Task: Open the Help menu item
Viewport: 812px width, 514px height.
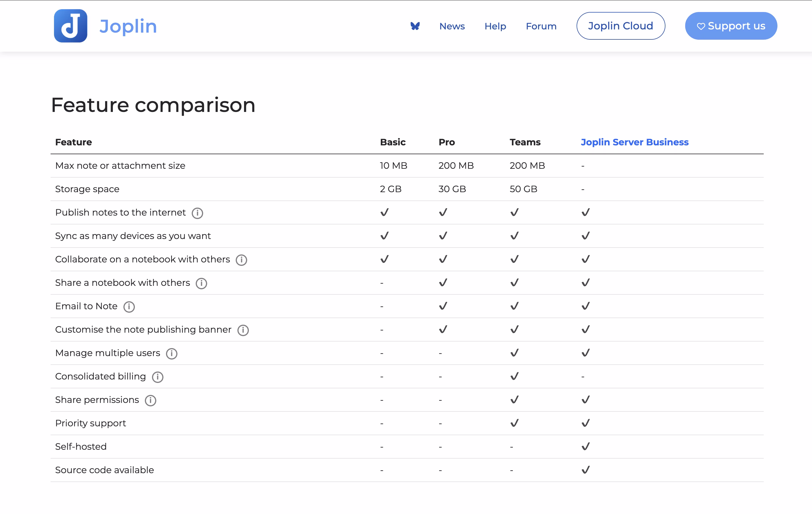Action: (495, 26)
